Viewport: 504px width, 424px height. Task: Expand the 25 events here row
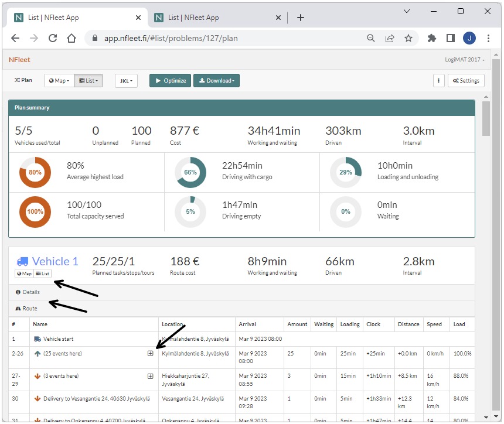point(150,353)
